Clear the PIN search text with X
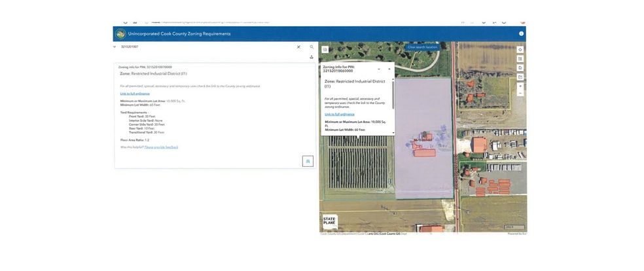The image size is (644, 271). click(298, 47)
